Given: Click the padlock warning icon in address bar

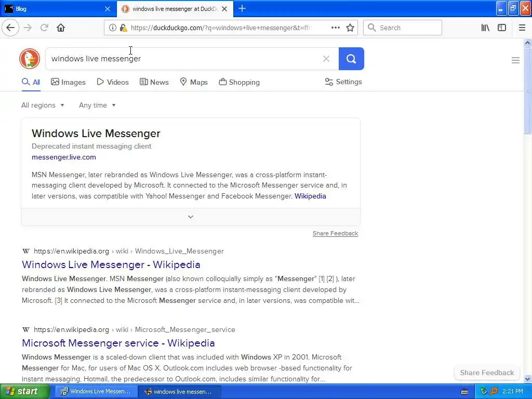Looking at the screenshot, I should [124, 28].
